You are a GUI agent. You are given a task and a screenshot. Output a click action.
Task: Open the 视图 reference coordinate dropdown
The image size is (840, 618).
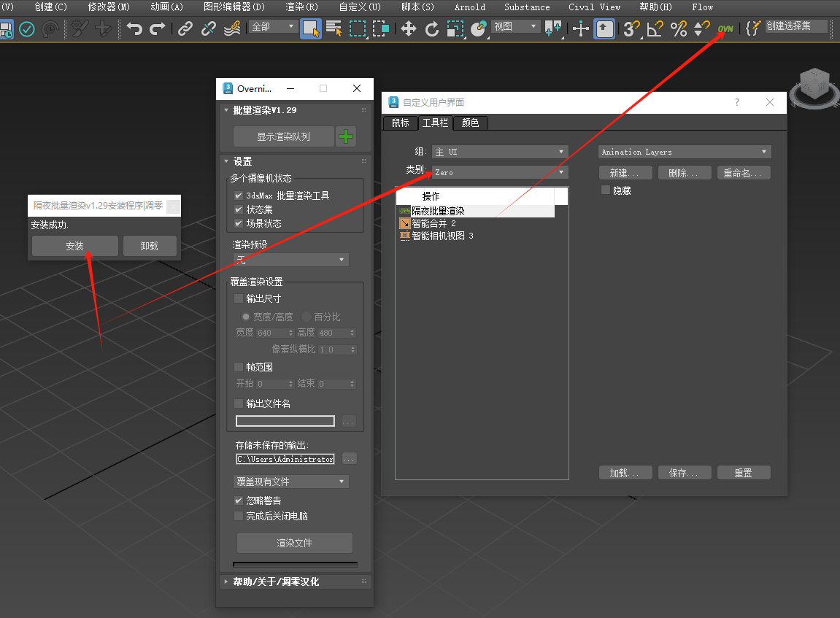[515, 26]
